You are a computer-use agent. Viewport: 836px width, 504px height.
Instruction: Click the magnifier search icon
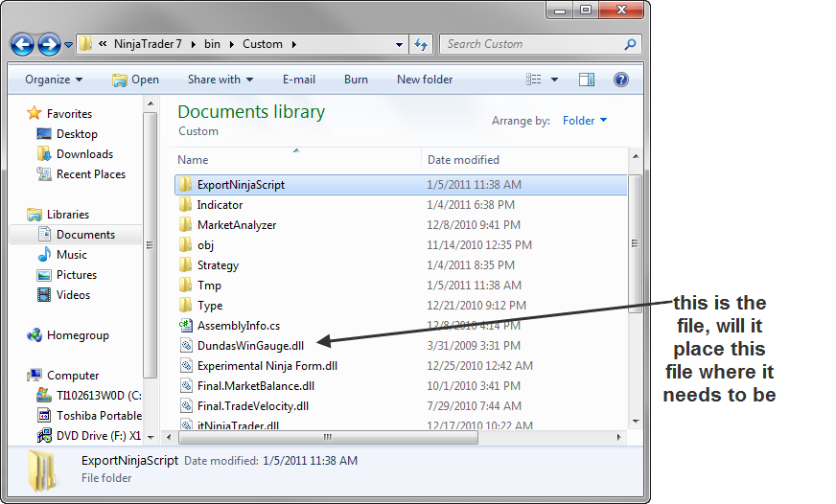click(630, 44)
